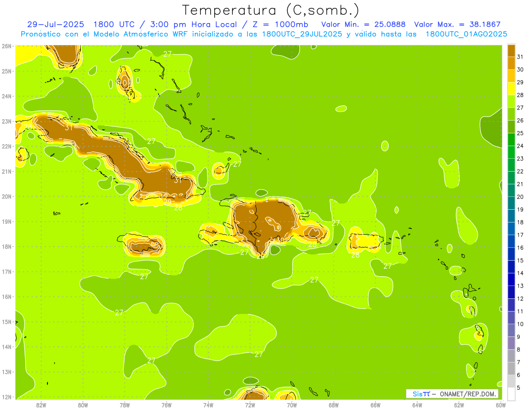Click the "18N" latitude label
532x411 pixels.
pyautogui.click(x=7, y=247)
